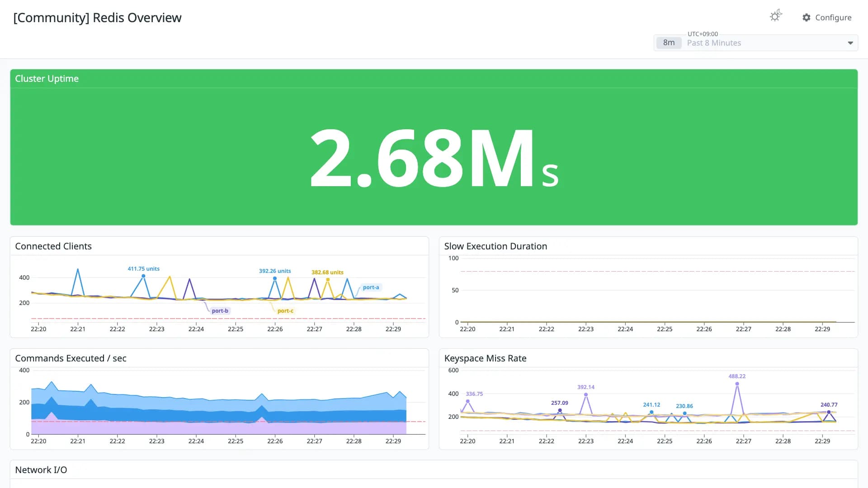Open the Connected Clients panel title

pyautogui.click(x=53, y=246)
